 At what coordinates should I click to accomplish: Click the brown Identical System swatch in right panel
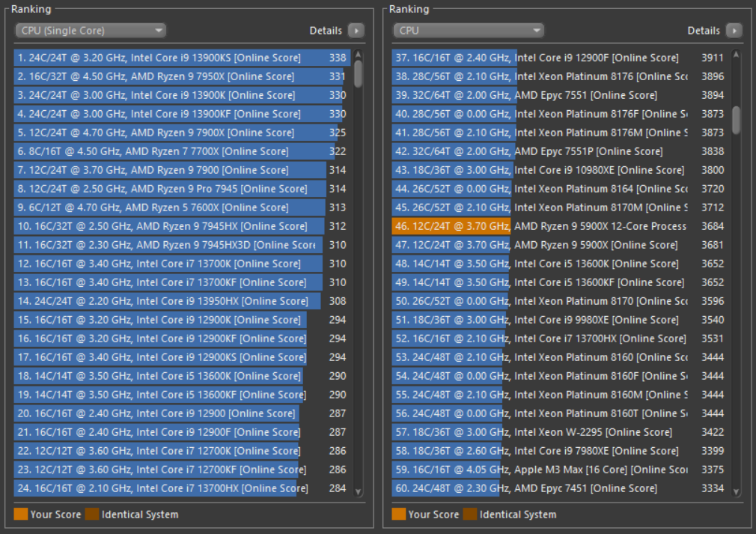[470, 515]
